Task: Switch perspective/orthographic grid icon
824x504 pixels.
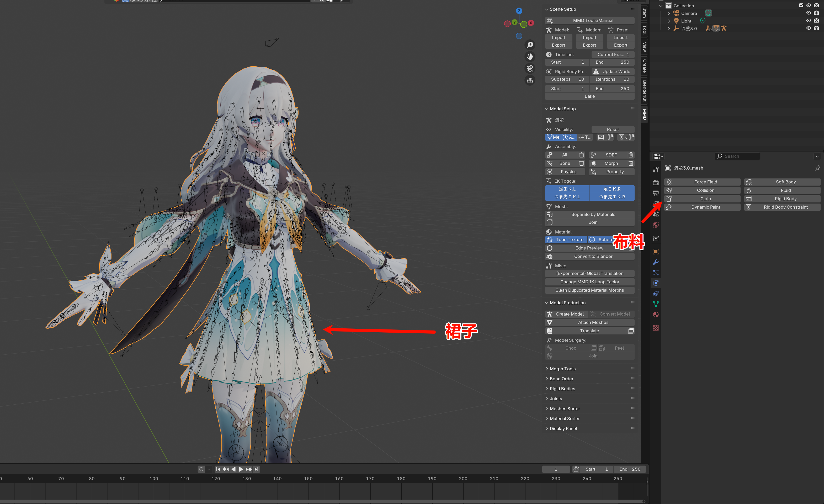Action: pyautogui.click(x=530, y=80)
